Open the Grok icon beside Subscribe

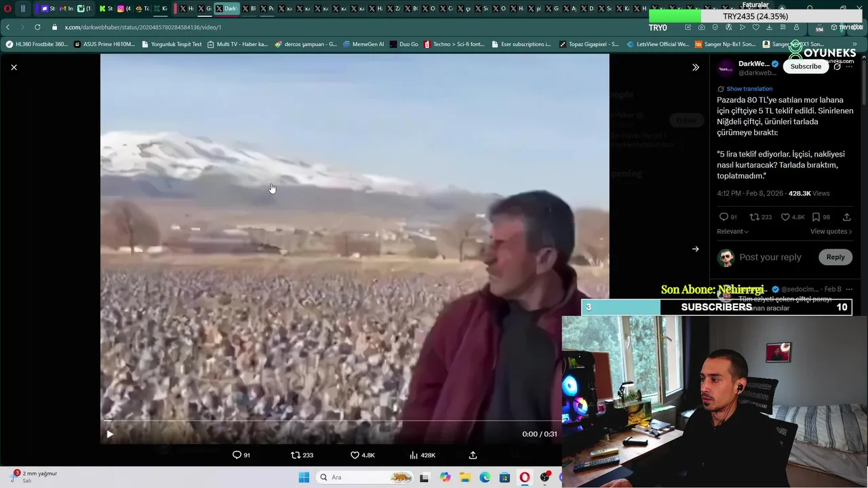(x=837, y=66)
